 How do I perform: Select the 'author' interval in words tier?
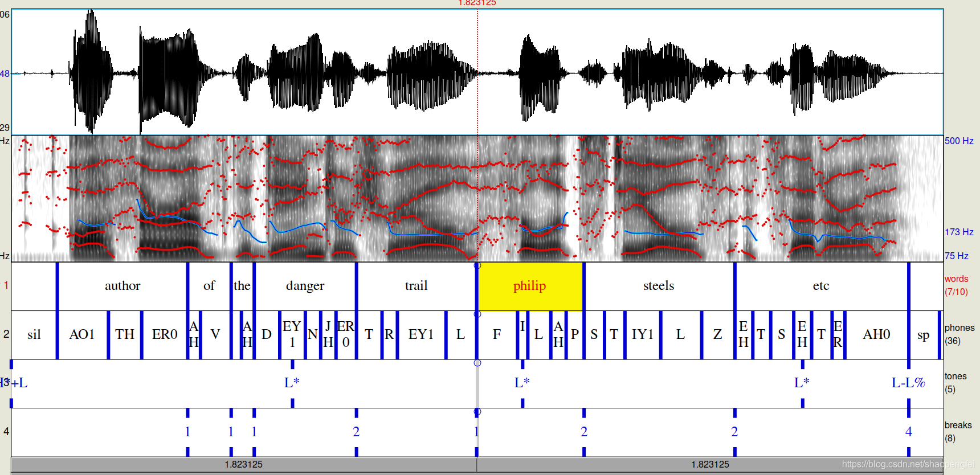(x=122, y=286)
